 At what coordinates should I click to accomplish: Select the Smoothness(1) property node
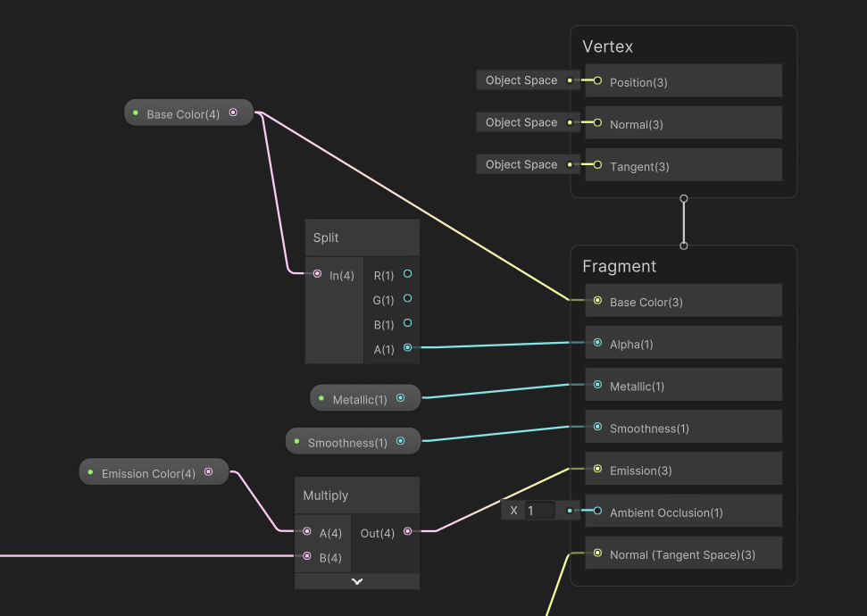tap(348, 441)
